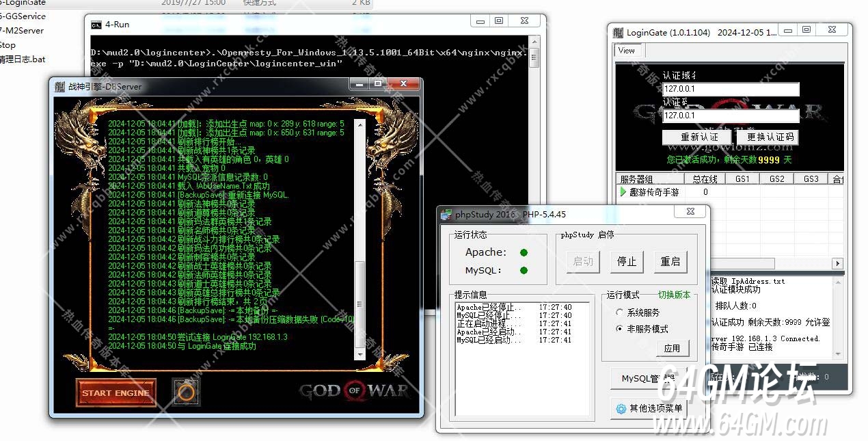Screen dimensions: 868x441
Task: Click the LoginGate title bar app icon
Action: coord(619,32)
